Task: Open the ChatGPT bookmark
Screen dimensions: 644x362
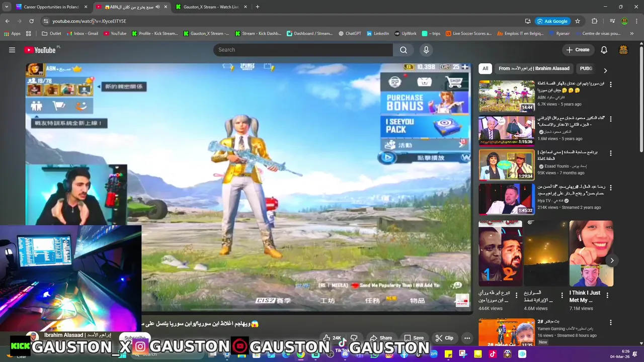Action: [350, 34]
